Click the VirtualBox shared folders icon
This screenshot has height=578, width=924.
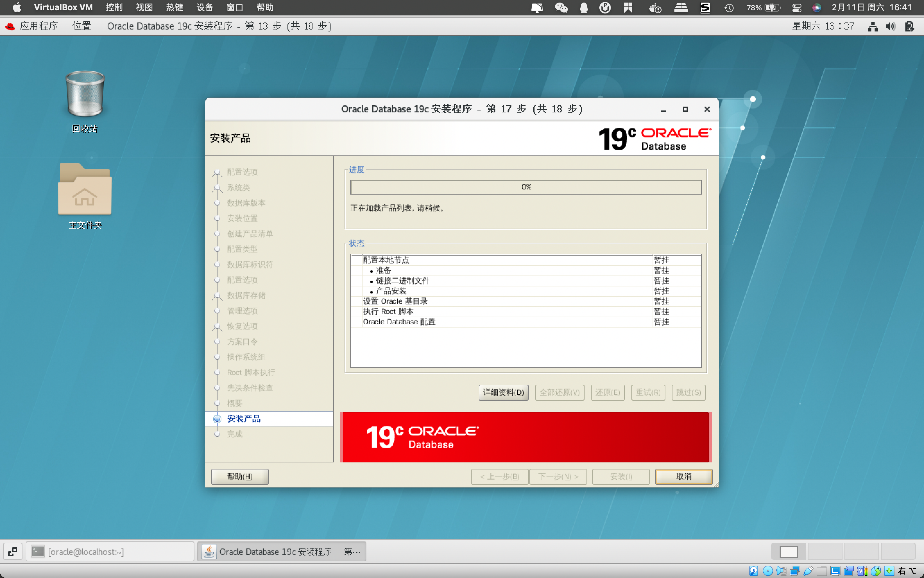822,571
